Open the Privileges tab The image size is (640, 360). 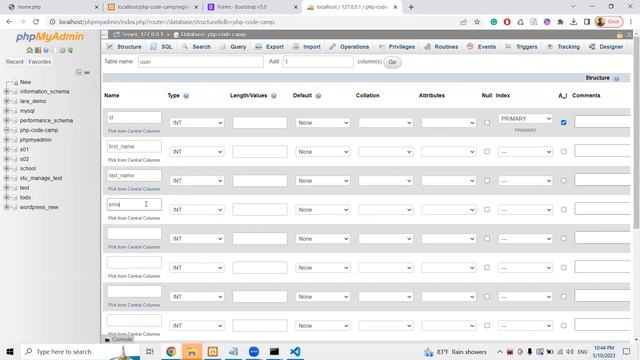coord(397,47)
